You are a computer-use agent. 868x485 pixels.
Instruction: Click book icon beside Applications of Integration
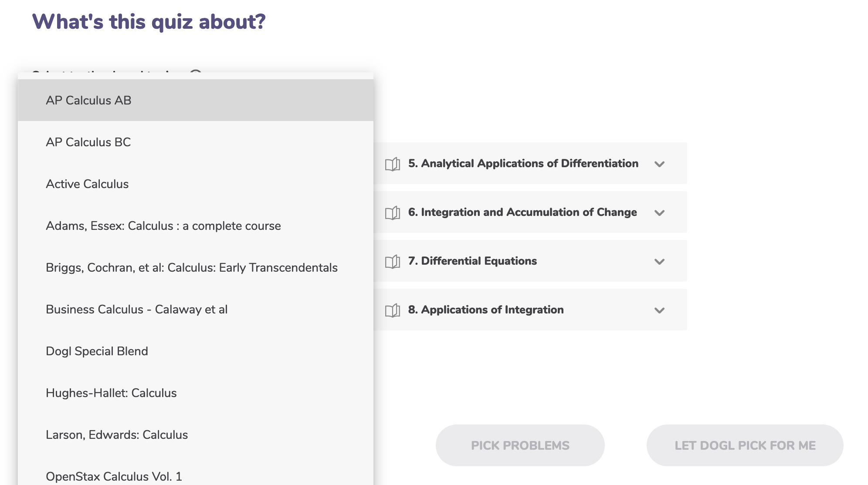click(393, 310)
